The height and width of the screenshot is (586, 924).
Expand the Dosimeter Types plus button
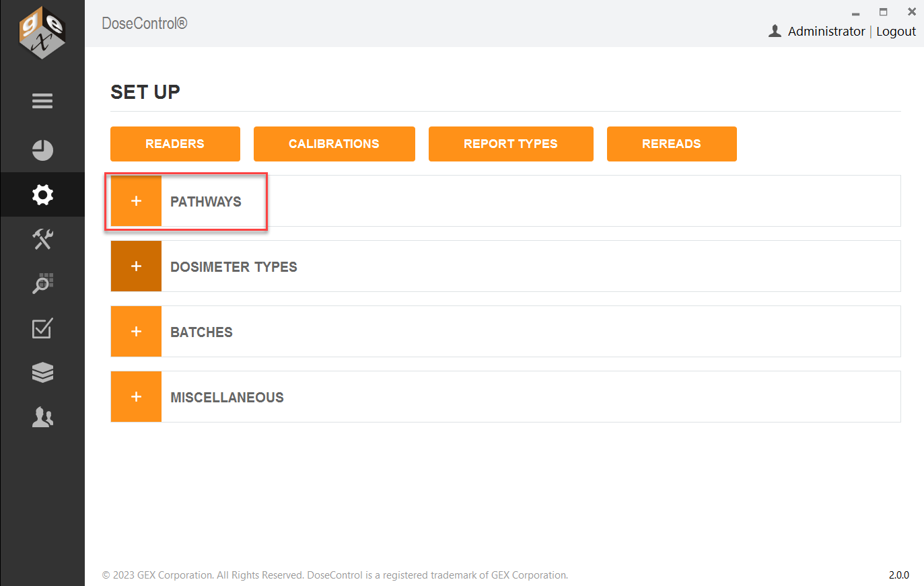(x=136, y=266)
